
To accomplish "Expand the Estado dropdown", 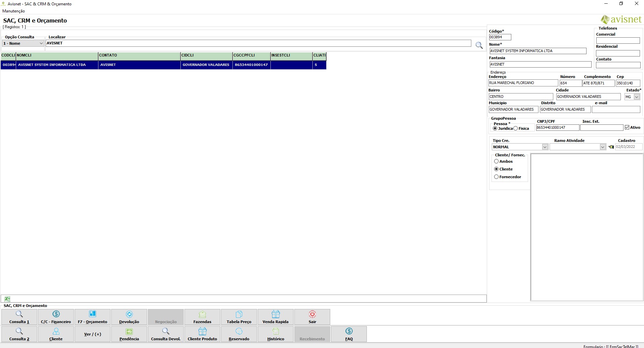I will point(637,97).
